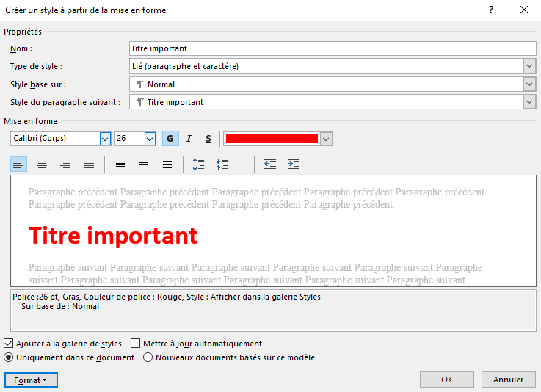This screenshot has height=392, width=541.
Task: Open help with the question mark
Action: coord(491,10)
